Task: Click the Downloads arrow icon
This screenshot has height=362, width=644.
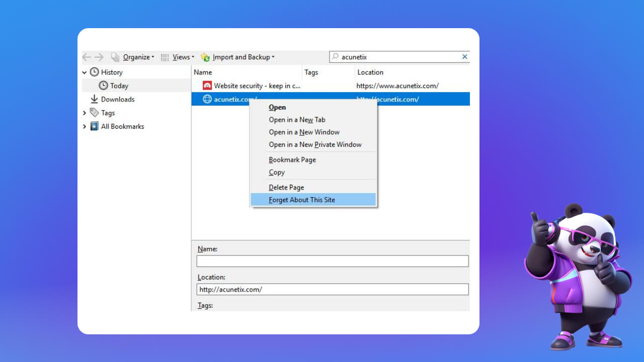Action: click(x=94, y=99)
